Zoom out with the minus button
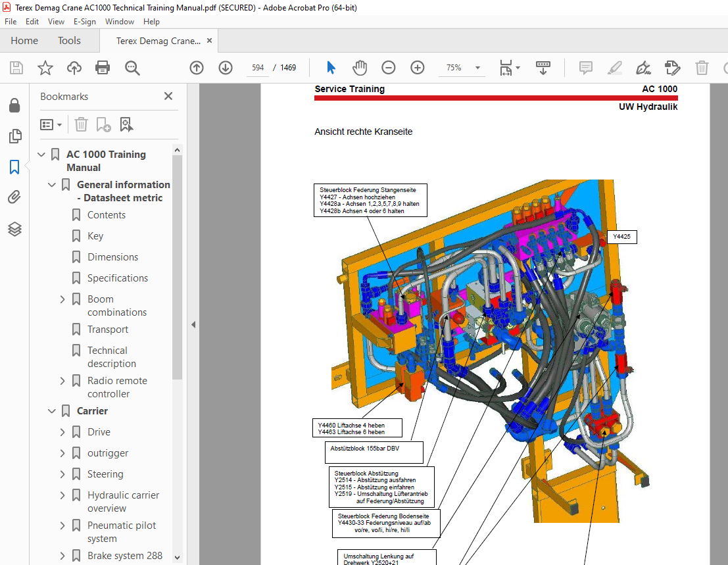The width and height of the screenshot is (728, 565). pos(388,68)
